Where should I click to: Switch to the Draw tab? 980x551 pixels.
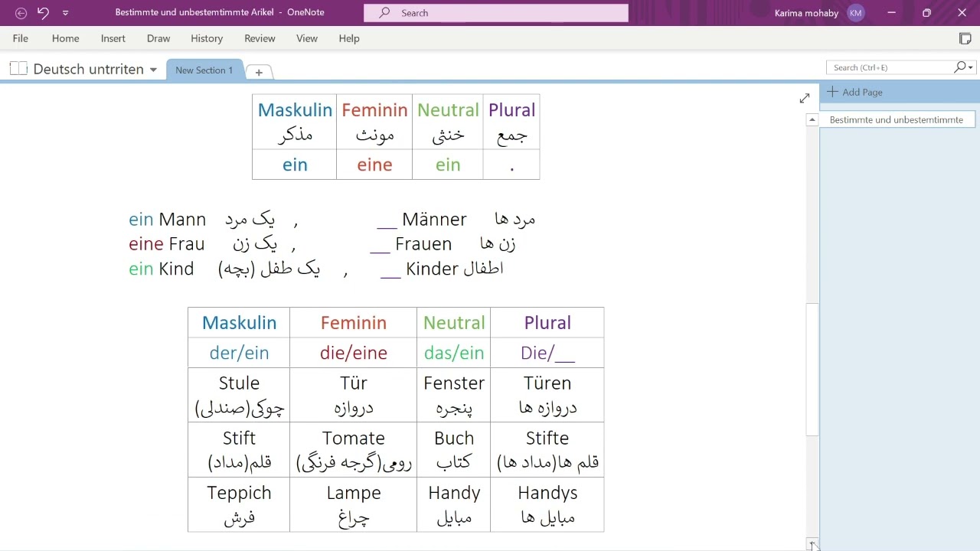158,38
